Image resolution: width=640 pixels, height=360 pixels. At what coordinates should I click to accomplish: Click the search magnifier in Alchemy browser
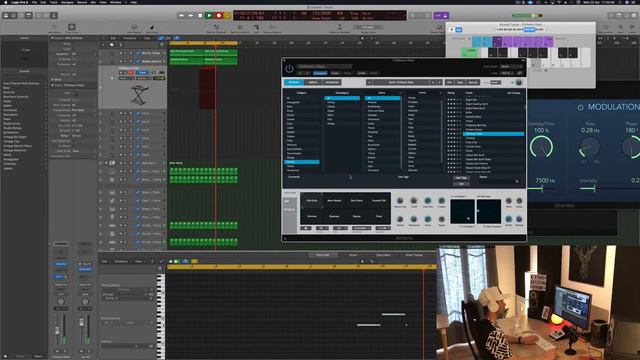pos(517,181)
